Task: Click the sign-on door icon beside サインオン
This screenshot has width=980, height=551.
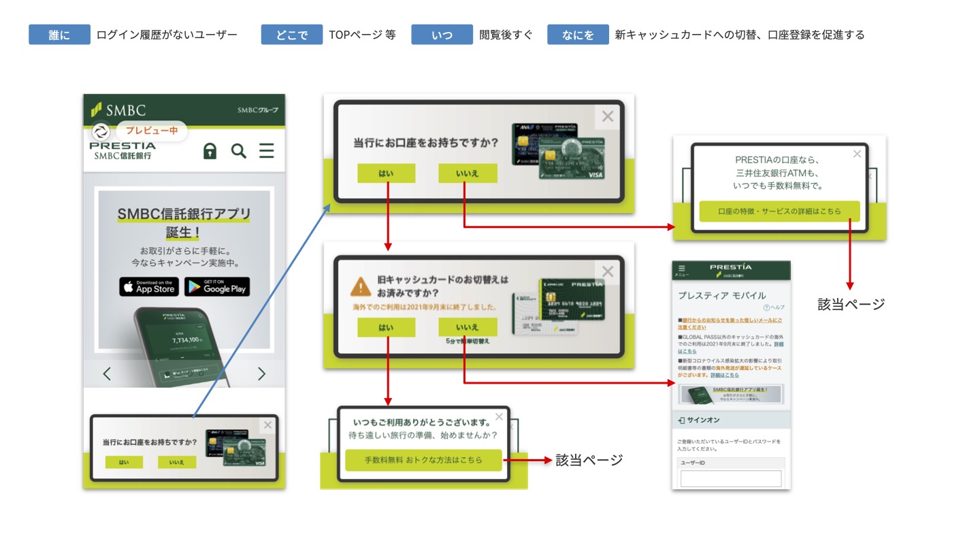Action: [x=682, y=420]
